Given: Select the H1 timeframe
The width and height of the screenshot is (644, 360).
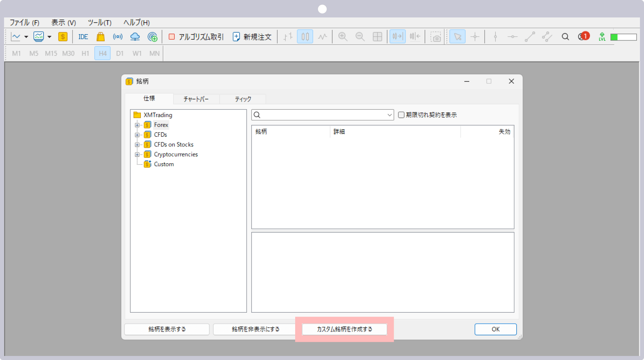Looking at the screenshot, I should tap(86, 53).
